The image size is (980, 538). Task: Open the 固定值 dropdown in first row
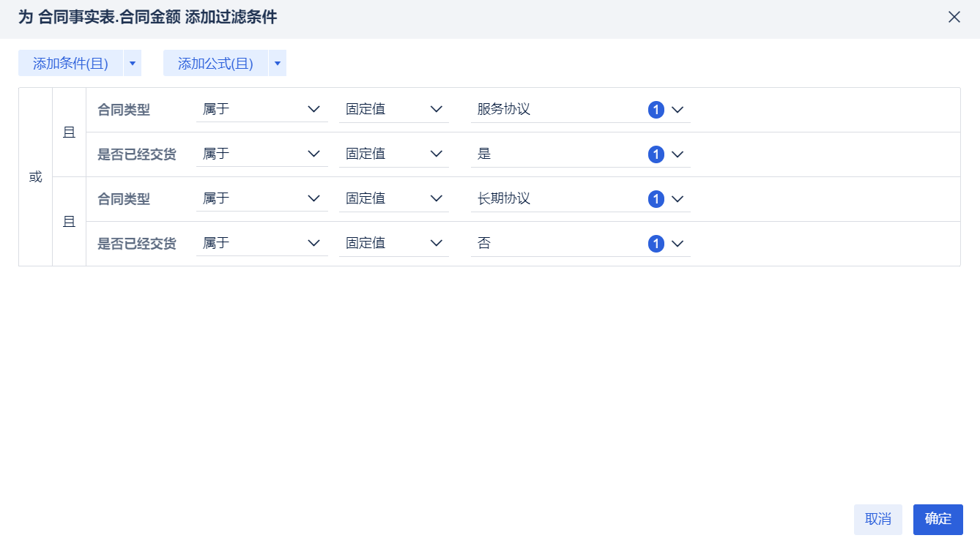tap(394, 110)
